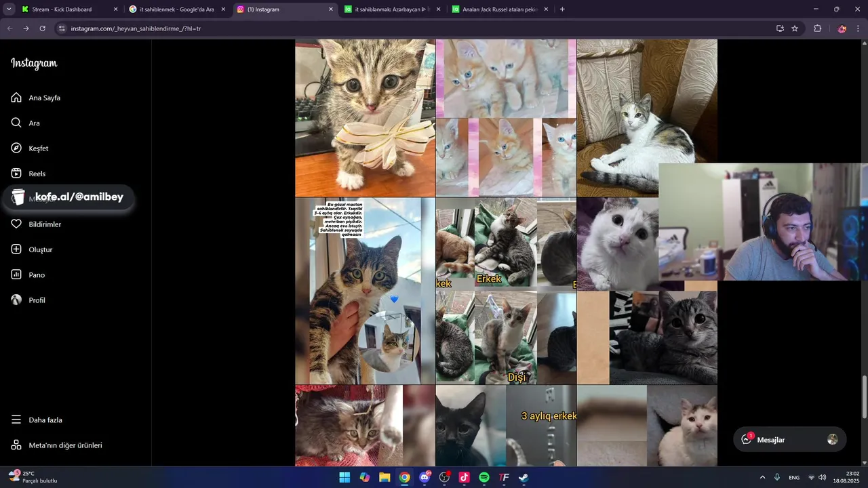Open Chrome's three-dot menu

coord(859,28)
